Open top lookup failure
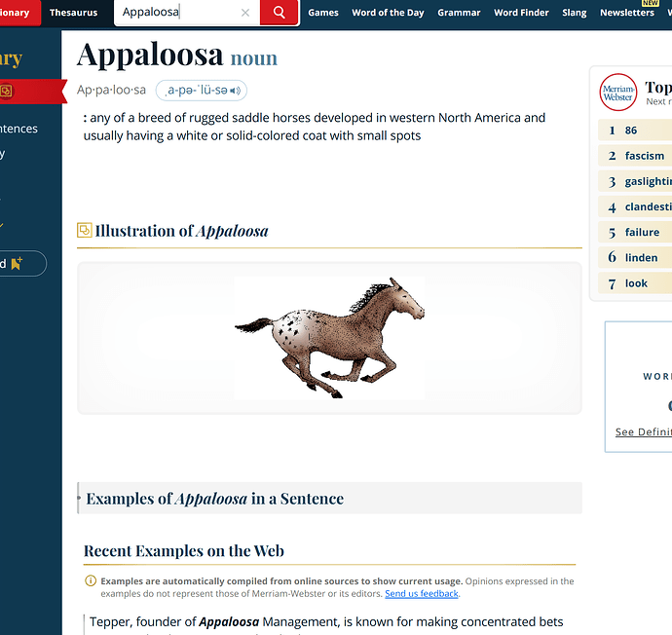The width and height of the screenshot is (672, 635). [x=635, y=232]
